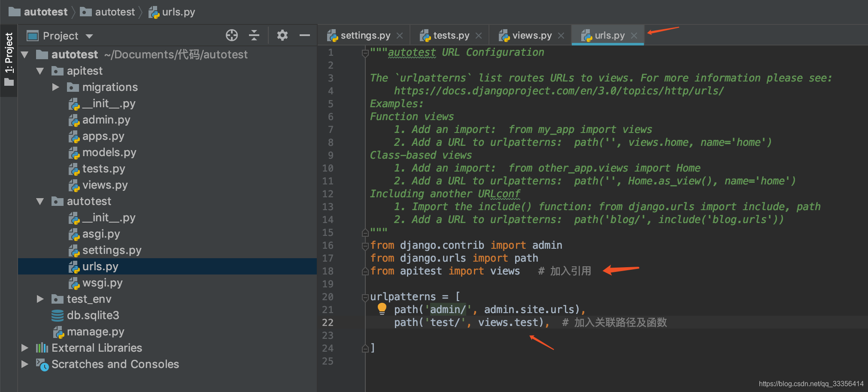The image size is (868, 392).
Task: Close the views.py tab
Action: click(561, 36)
